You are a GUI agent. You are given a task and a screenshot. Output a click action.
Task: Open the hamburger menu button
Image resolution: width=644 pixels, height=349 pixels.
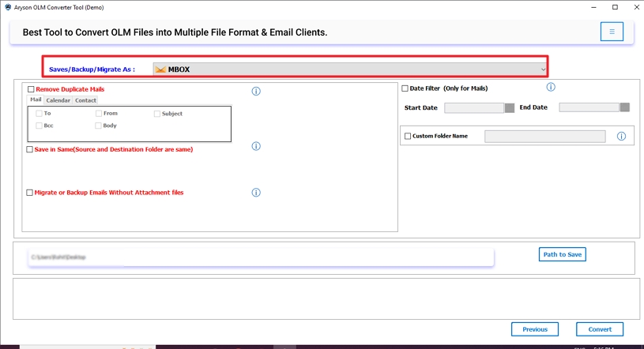612,32
